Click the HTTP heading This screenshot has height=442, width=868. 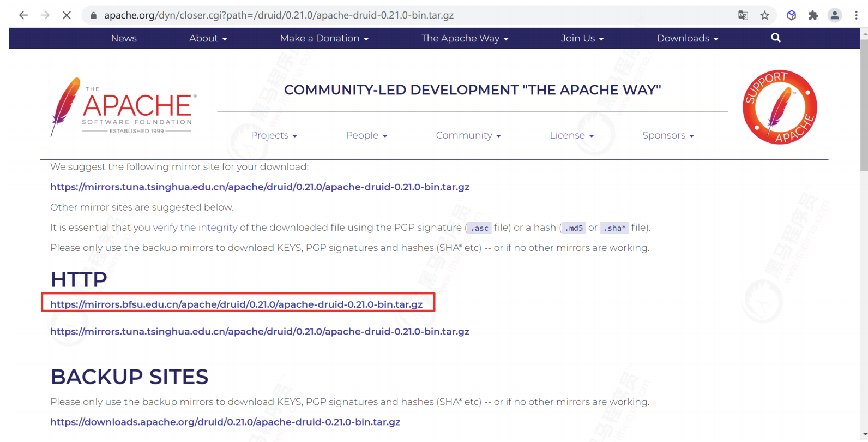coord(79,279)
